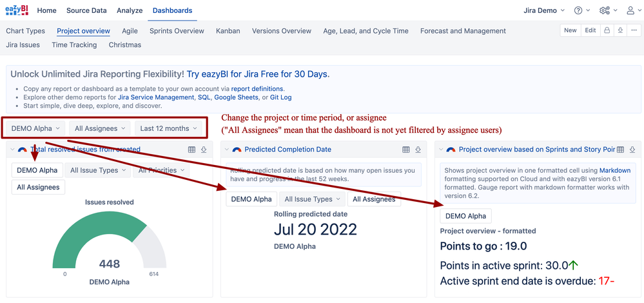Open the dashboard All Assignees filter dropdown
The width and height of the screenshot is (644, 303).
click(x=100, y=128)
